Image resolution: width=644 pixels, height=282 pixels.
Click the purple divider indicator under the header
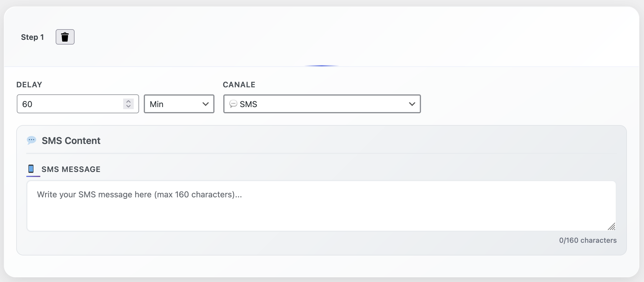(x=321, y=66)
